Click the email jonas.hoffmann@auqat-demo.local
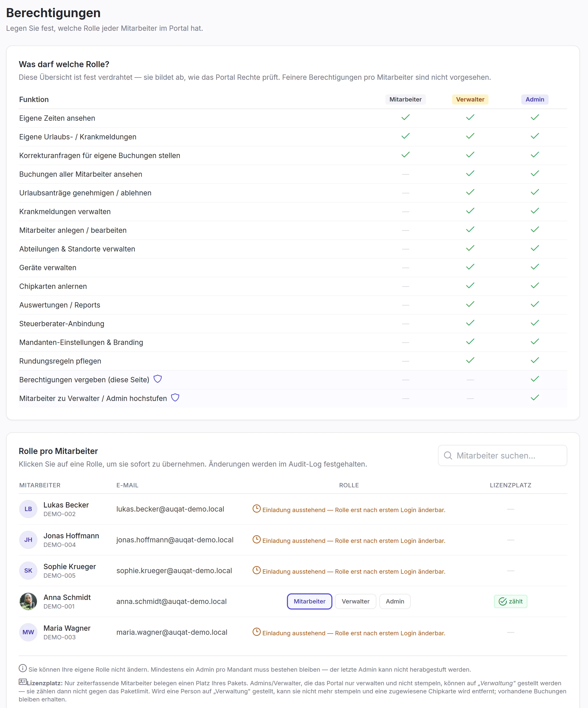The height and width of the screenshot is (708, 588). pyautogui.click(x=175, y=540)
